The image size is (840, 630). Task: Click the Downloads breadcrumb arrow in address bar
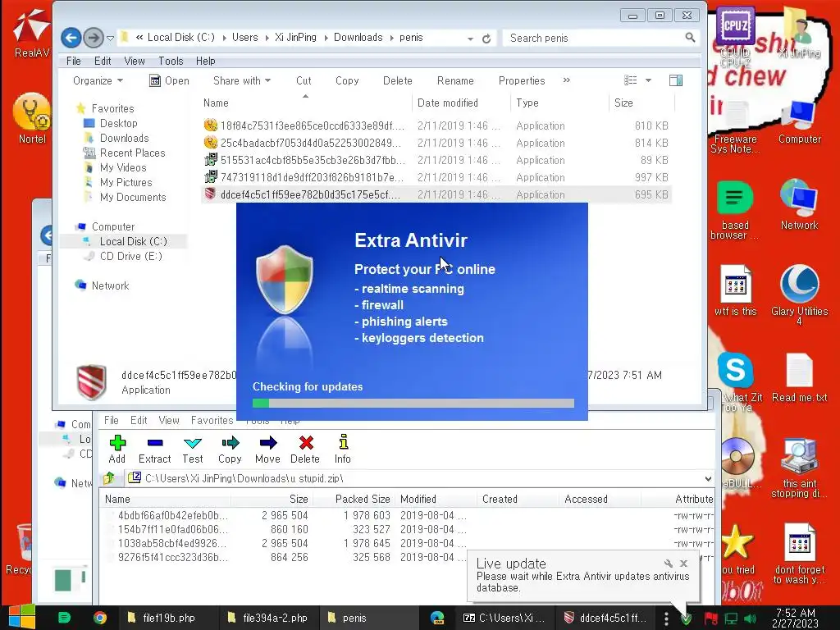tap(391, 38)
